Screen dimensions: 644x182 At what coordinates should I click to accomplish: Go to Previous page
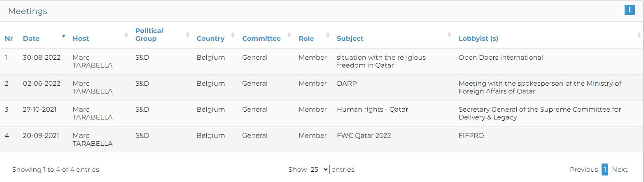coord(584,169)
